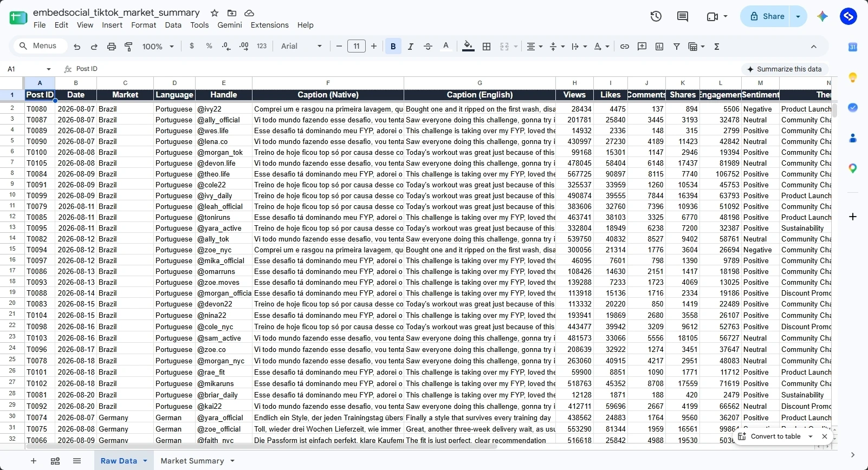Toggle strikethrough formatting

point(428,47)
